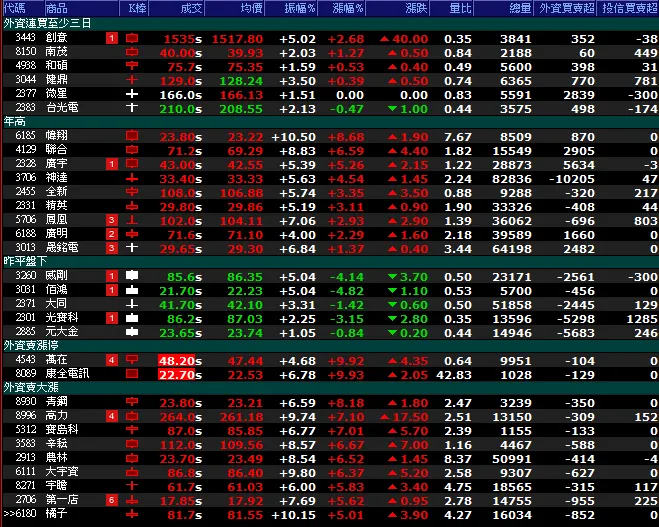Select the current row 6180 橘子
Screen dimensions: 659x527
coord(330,514)
